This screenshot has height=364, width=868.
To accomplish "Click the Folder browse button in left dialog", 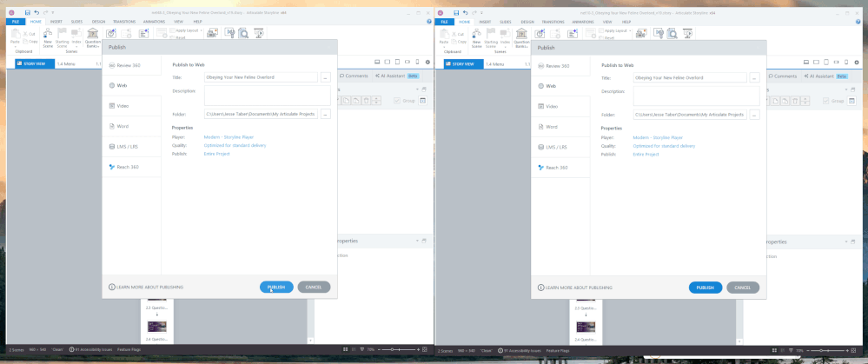I will 326,114.
